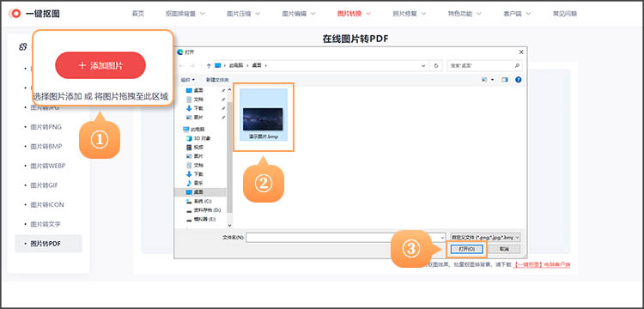Click the refresh icon beside address bar
644x309 pixels.
click(x=436, y=65)
